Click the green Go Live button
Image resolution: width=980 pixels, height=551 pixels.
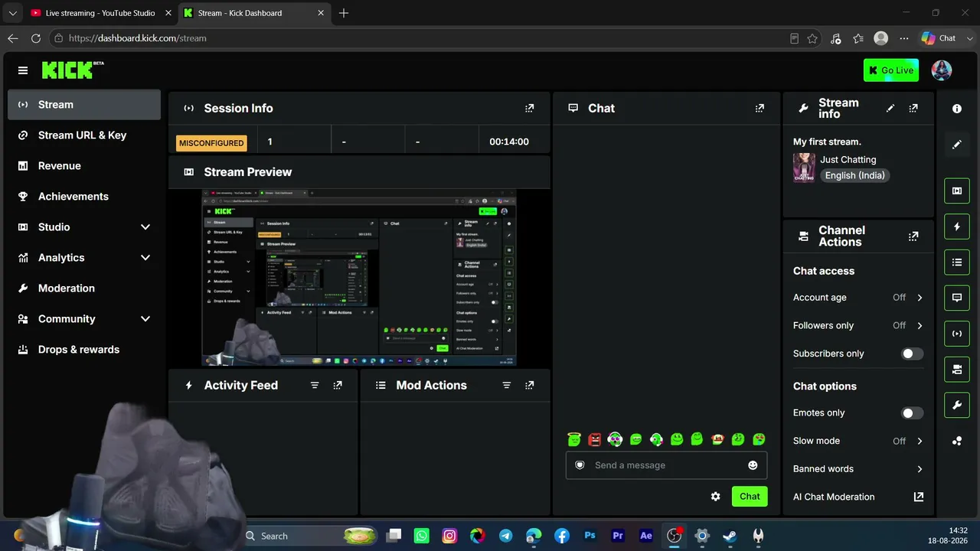(891, 70)
